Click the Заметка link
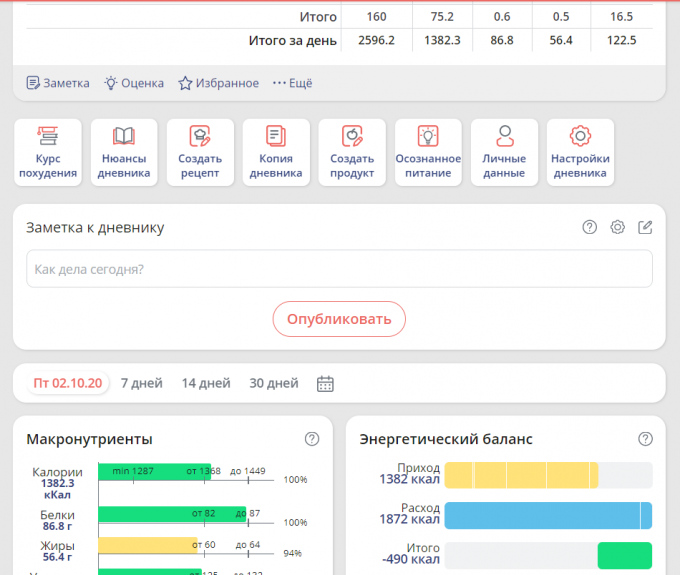 [57, 83]
